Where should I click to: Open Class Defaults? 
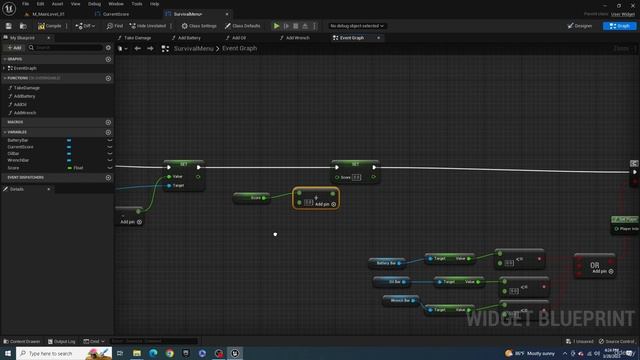[242, 26]
